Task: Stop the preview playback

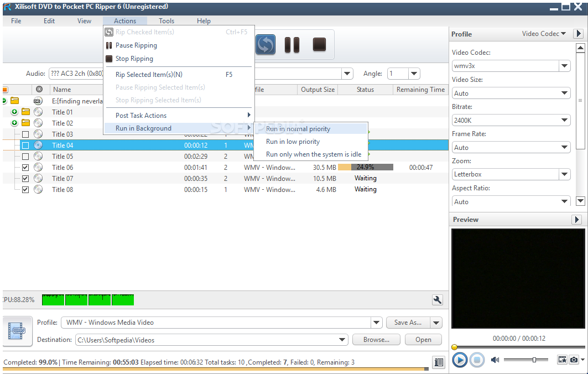Action: tap(477, 360)
